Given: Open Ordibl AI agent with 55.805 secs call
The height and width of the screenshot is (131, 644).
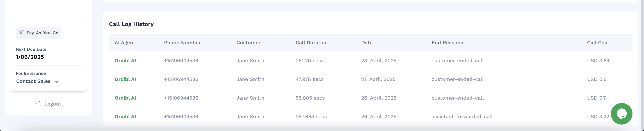Looking at the screenshot, I should point(125,98).
